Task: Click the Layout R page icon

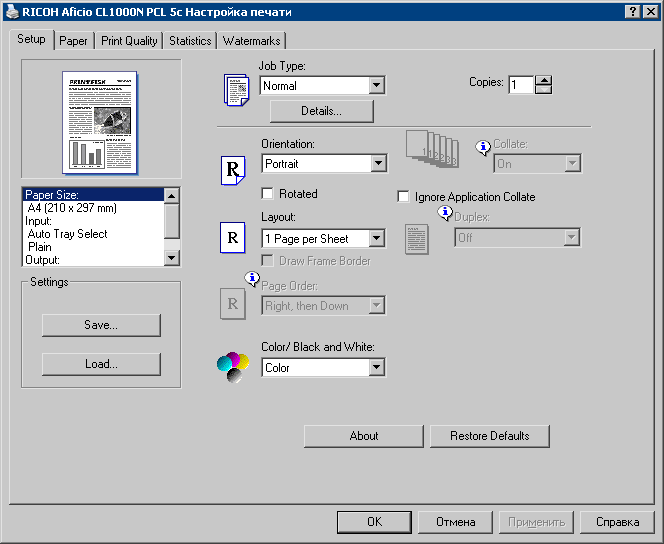Action: pos(232,237)
